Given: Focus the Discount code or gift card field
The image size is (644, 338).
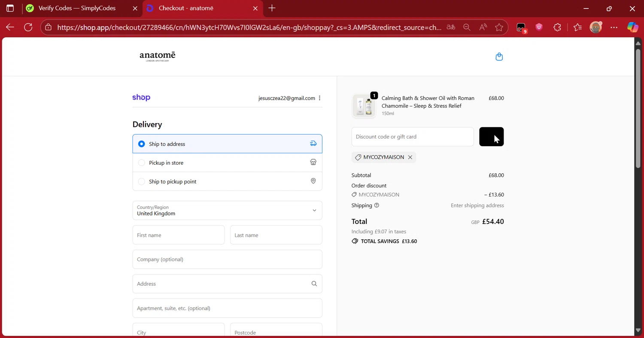Looking at the screenshot, I should (x=412, y=136).
